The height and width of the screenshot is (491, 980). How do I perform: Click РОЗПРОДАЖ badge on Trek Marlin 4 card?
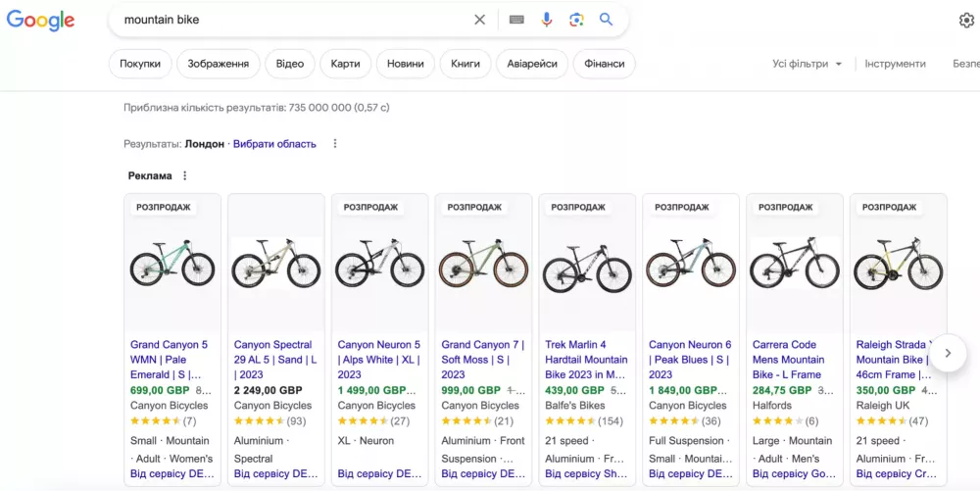[x=578, y=208]
